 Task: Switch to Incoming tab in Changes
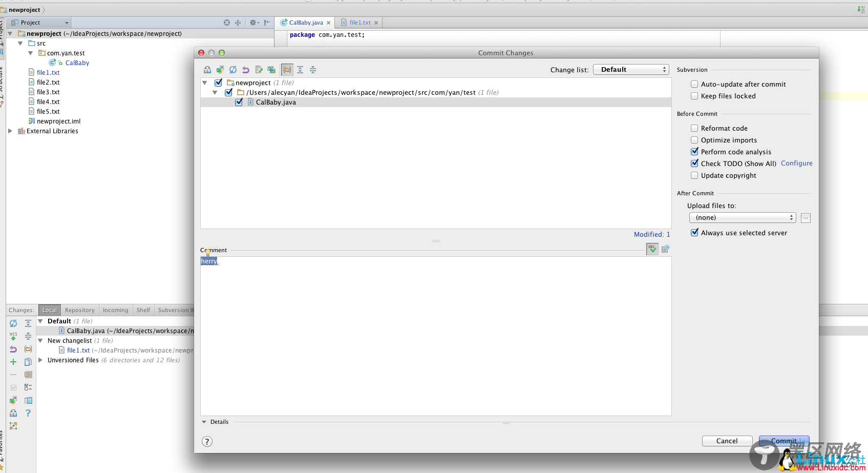point(116,310)
